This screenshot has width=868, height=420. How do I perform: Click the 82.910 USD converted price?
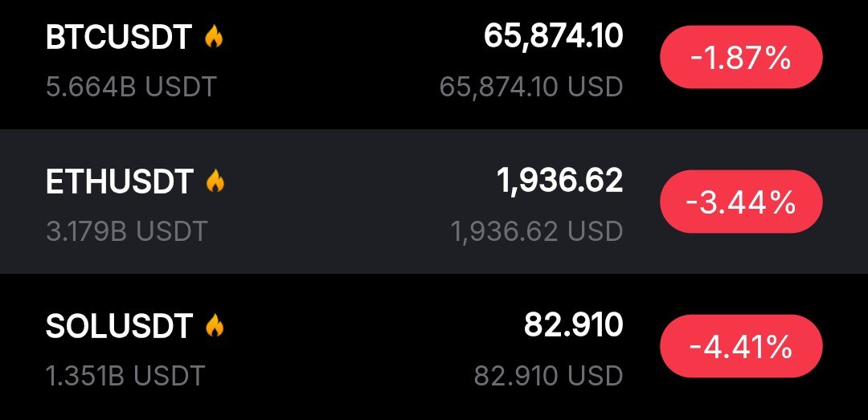pos(548,375)
